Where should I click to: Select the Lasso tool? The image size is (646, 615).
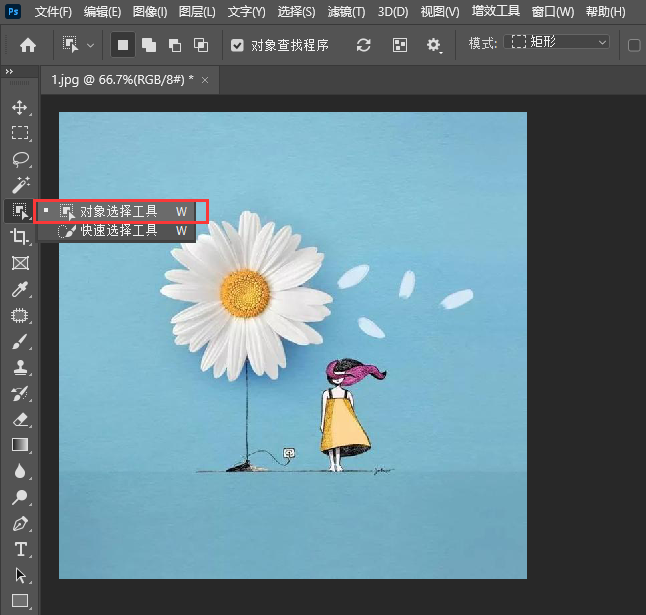pos(20,159)
